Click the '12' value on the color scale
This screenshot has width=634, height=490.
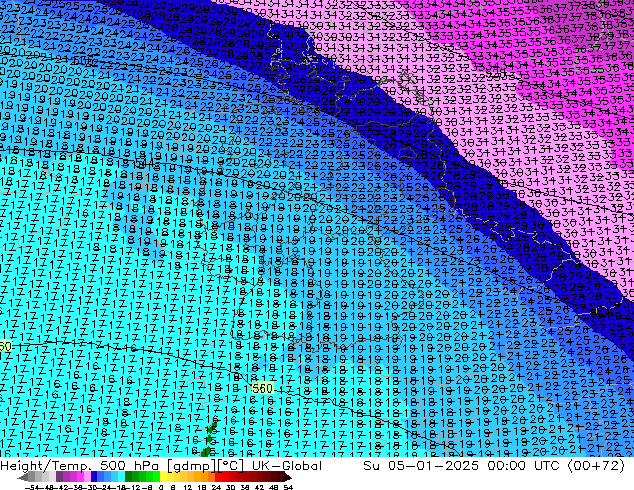click(x=188, y=487)
